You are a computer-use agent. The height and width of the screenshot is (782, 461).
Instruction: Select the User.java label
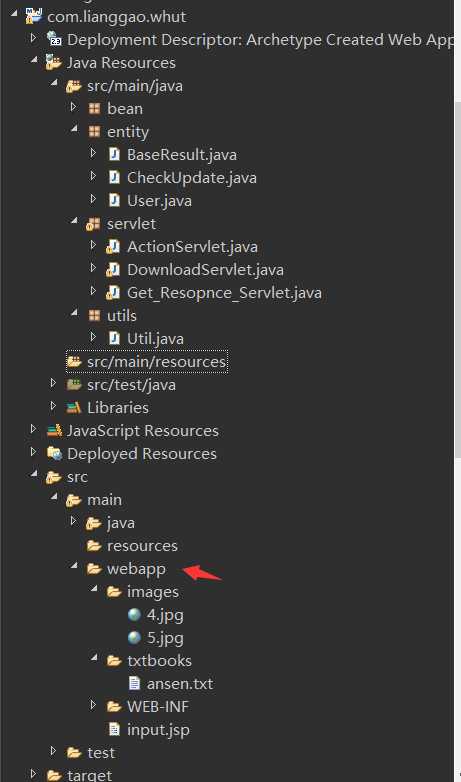[x=159, y=200]
